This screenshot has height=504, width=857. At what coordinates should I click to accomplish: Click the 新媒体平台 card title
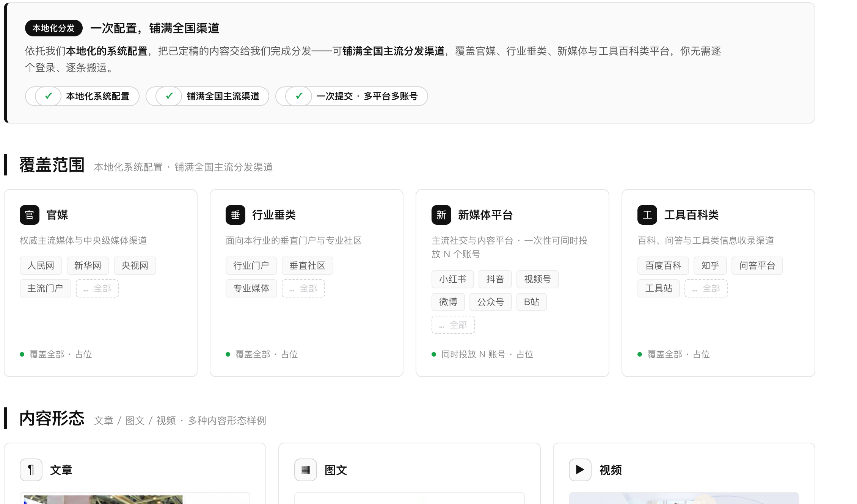pos(485,215)
